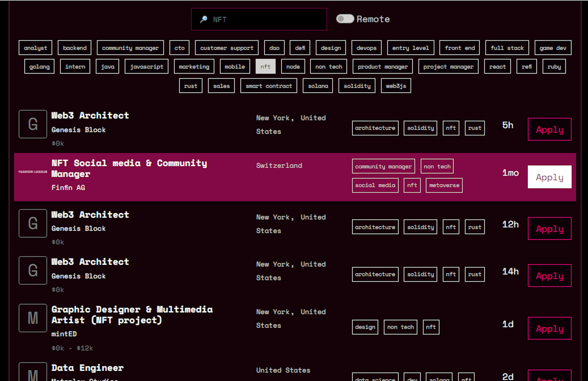Screen dimensions: 588x381
Task: Select the front end tag
Action: point(460,48)
